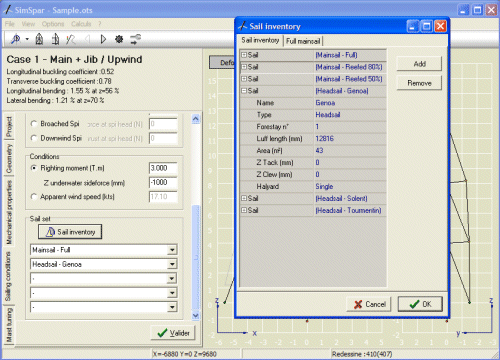Click the Add button in Sail inventory
Viewport: 500px width, 360px height.
419,64
